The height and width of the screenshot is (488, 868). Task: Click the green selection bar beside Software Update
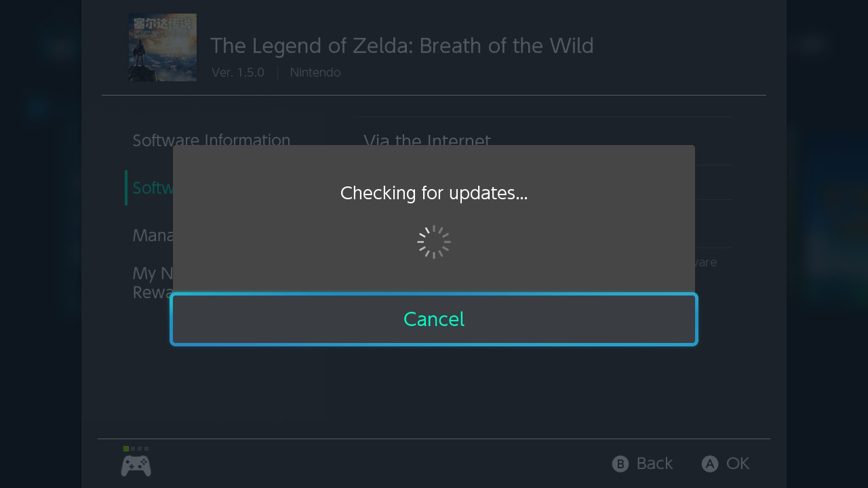126,188
